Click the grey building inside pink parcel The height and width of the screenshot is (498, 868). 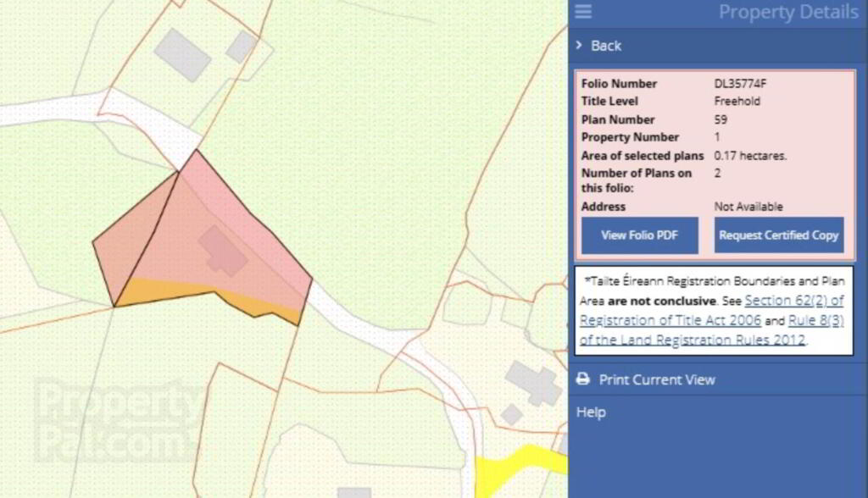click(x=223, y=251)
